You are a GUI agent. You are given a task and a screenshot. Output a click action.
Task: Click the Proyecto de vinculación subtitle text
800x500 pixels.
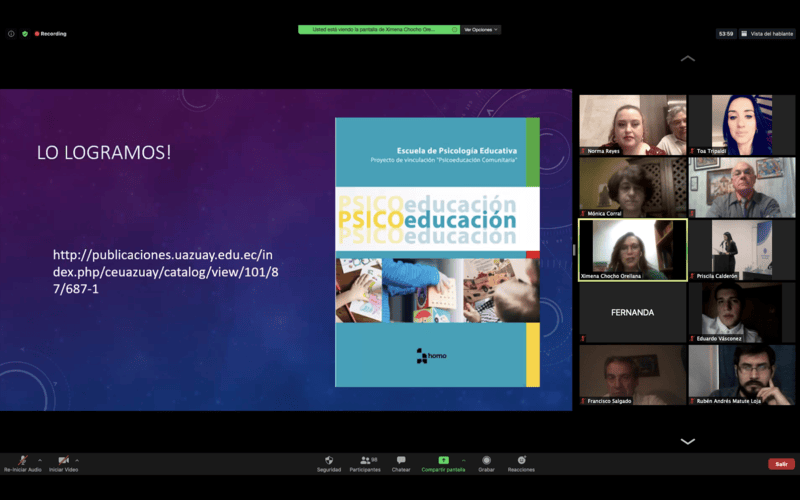click(444, 160)
